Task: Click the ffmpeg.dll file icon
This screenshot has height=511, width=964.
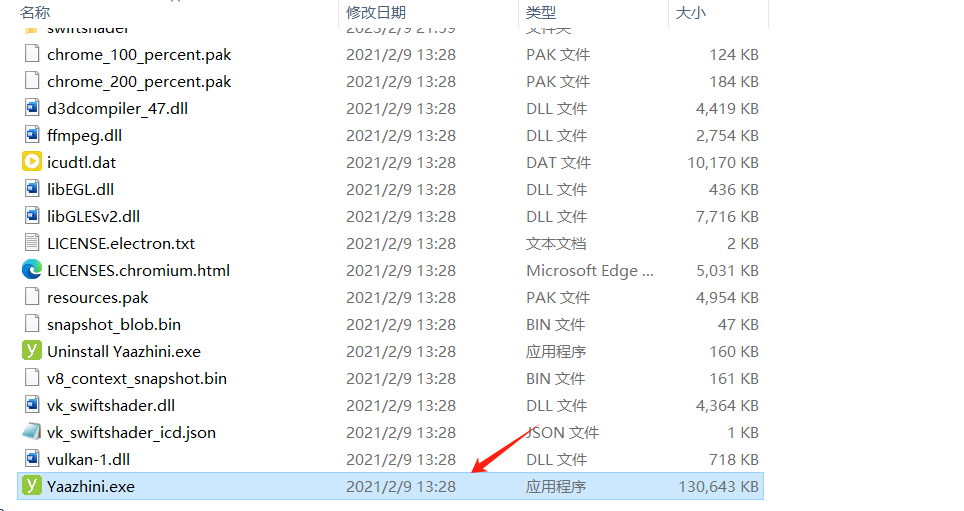Action: pyautogui.click(x=32, y=135)
